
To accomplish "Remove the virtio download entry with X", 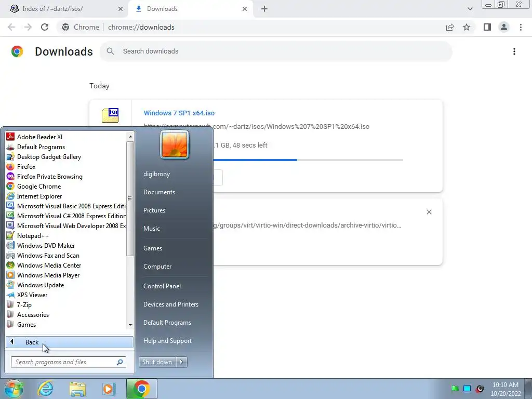I will pyautogui.click(x=429, y=212).
